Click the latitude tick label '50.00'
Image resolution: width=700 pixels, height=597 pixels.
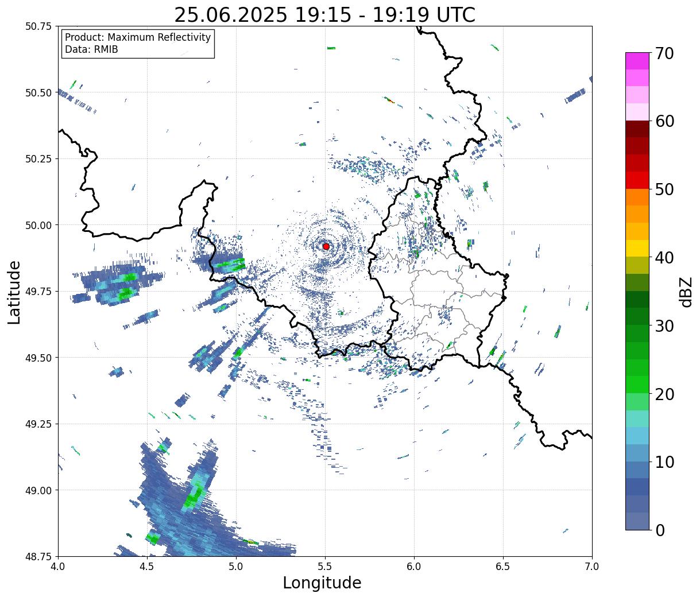click(38, 225)
